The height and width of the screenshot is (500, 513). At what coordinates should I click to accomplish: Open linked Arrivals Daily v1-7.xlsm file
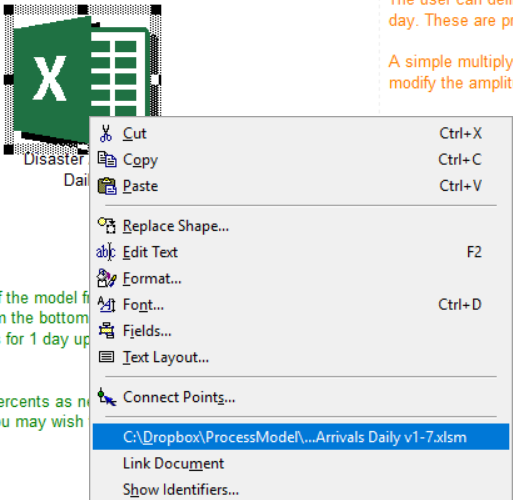(301, 437)
